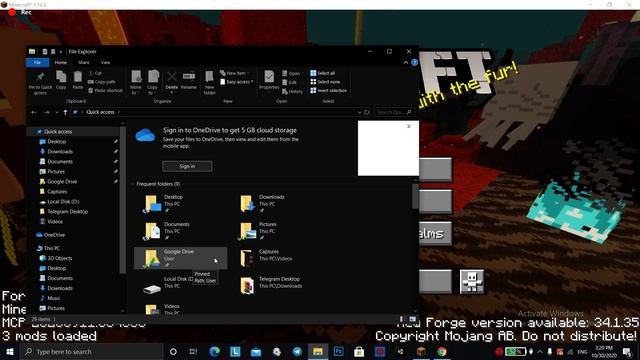Viewport: 640px width, 360px height.
Task: Click Copy path in ribbon
Action: (102, 82)
